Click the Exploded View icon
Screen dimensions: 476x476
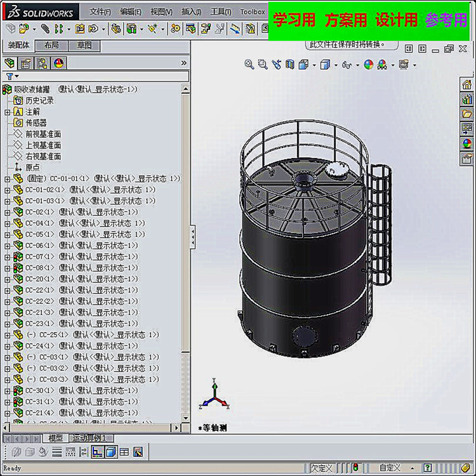pyautogui.click(x=206, y=29)
